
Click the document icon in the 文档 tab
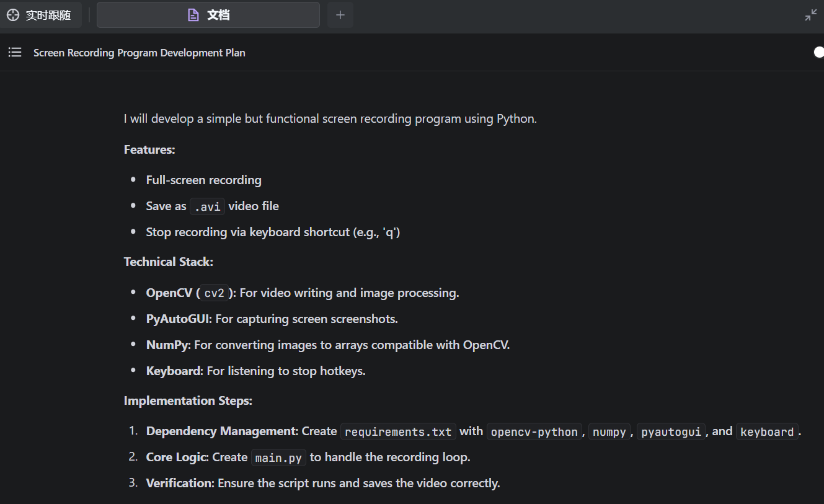193,15
